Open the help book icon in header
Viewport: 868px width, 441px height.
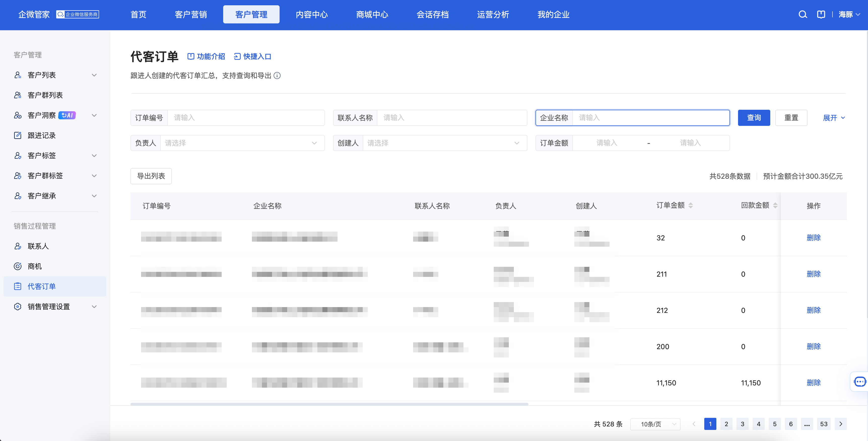(821, 15)
